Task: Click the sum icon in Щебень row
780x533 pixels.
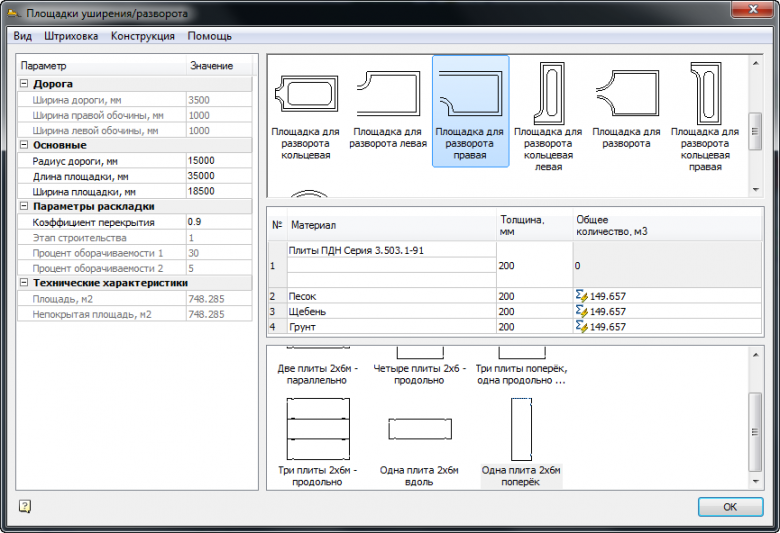Action: (581, 311)
